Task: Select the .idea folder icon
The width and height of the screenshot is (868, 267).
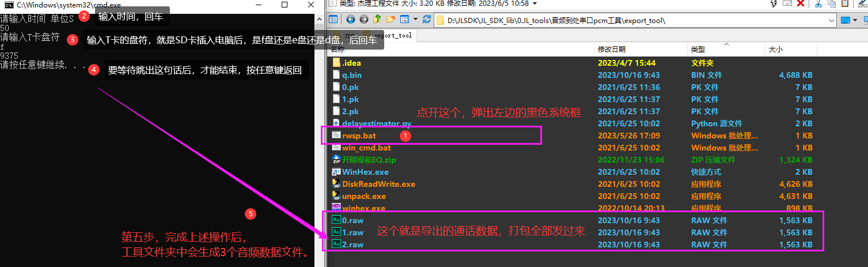Action: click(337, 62)
